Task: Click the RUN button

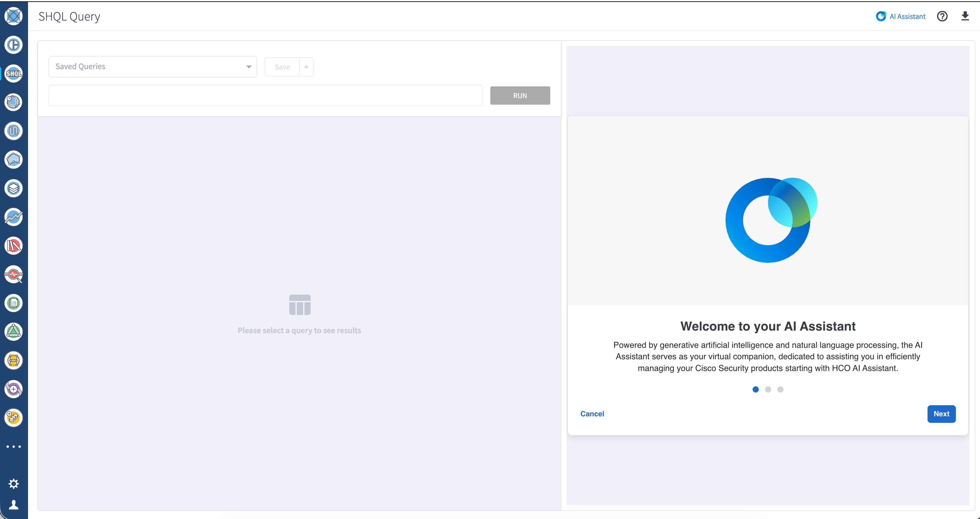Action: pyautogui.click(x=520, y=96)
